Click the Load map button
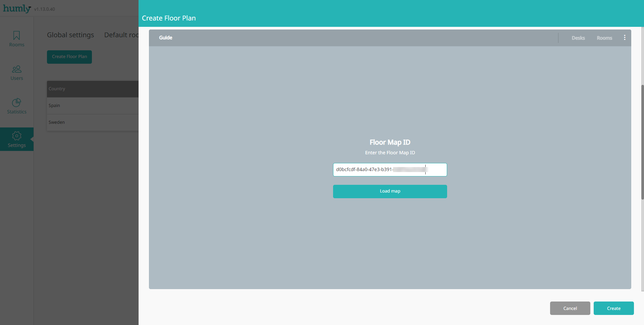This screenshot has width=644, height=325. pyautogui.click(x=390, y=191)
